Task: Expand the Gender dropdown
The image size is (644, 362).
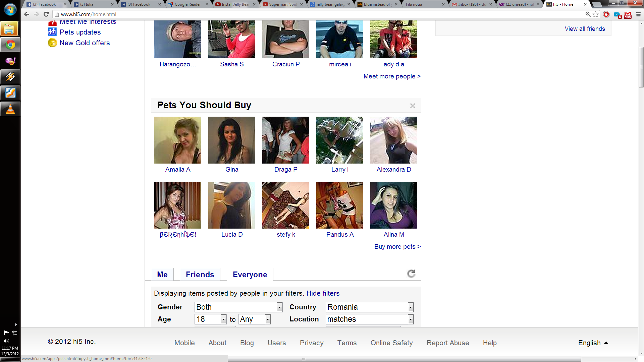Action: 279,307
